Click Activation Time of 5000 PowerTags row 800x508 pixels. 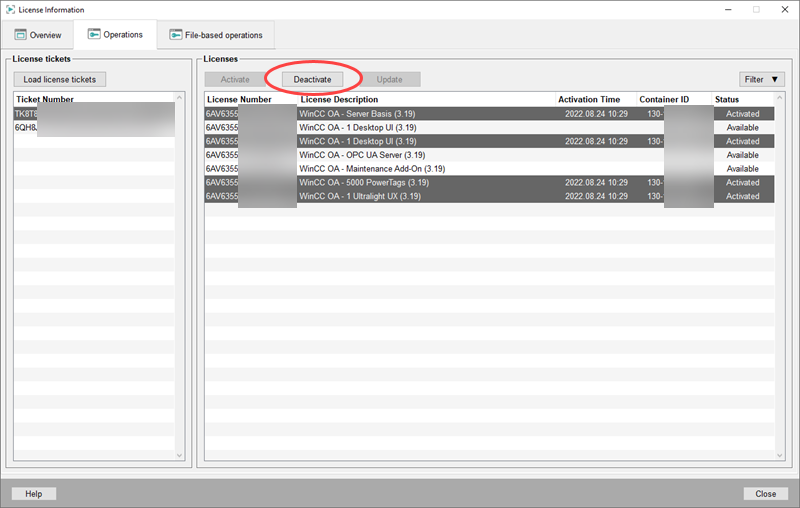(x=596, y=182)
